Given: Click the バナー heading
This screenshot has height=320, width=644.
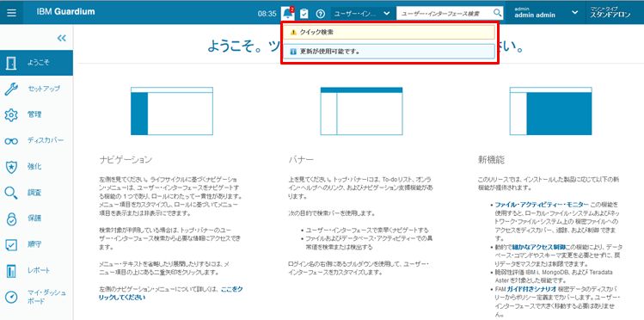Looking at the screenshot, I should pos(301,160).
